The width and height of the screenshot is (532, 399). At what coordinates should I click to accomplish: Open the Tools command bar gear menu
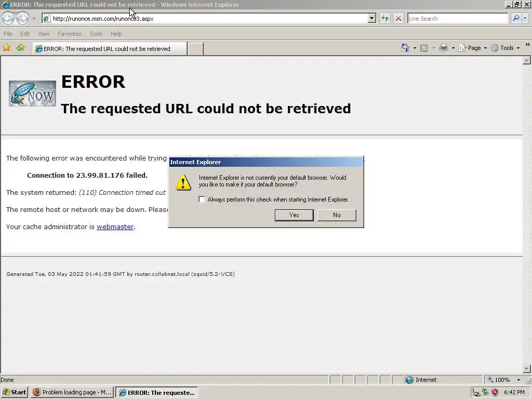505,48
